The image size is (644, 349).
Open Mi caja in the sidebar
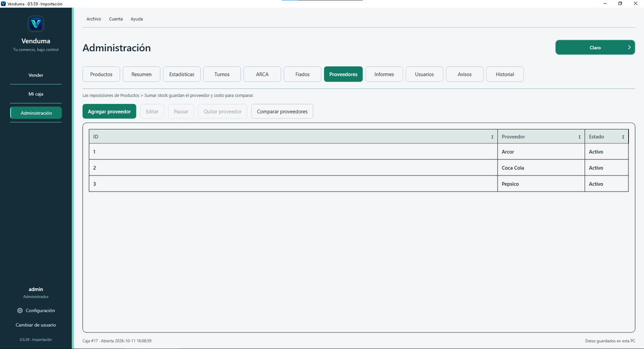click(36, 94)
